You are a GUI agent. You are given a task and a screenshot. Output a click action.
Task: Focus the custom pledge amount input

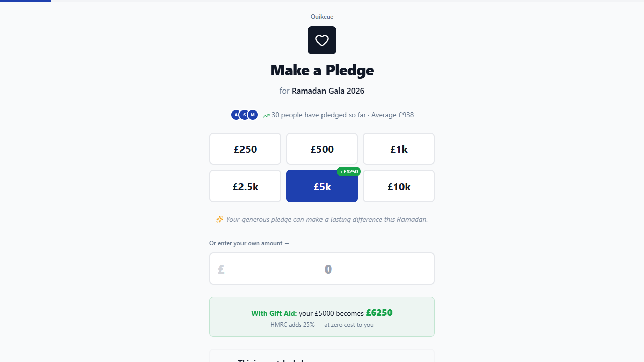pyautogui.click(x=328, y=269)
